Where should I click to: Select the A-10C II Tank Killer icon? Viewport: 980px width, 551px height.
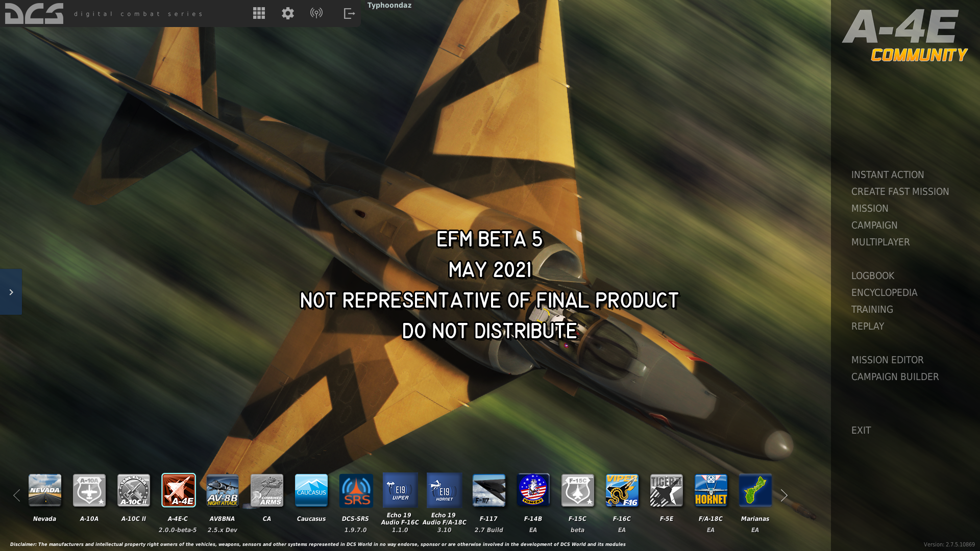[x=134, y=490]
